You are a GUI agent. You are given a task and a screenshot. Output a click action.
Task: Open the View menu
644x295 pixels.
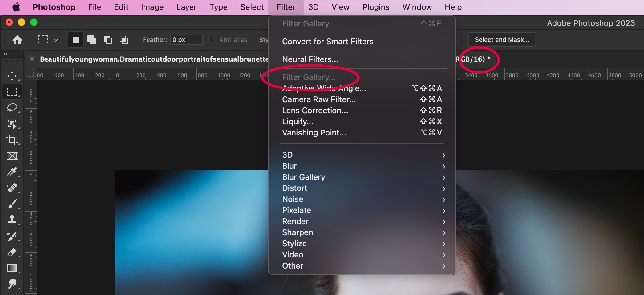340,7
